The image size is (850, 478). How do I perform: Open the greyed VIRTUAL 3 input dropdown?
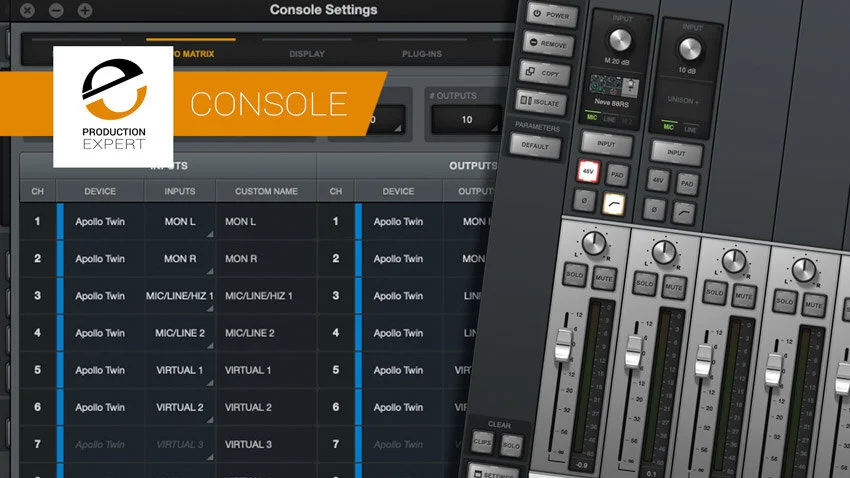click(180, 444)
